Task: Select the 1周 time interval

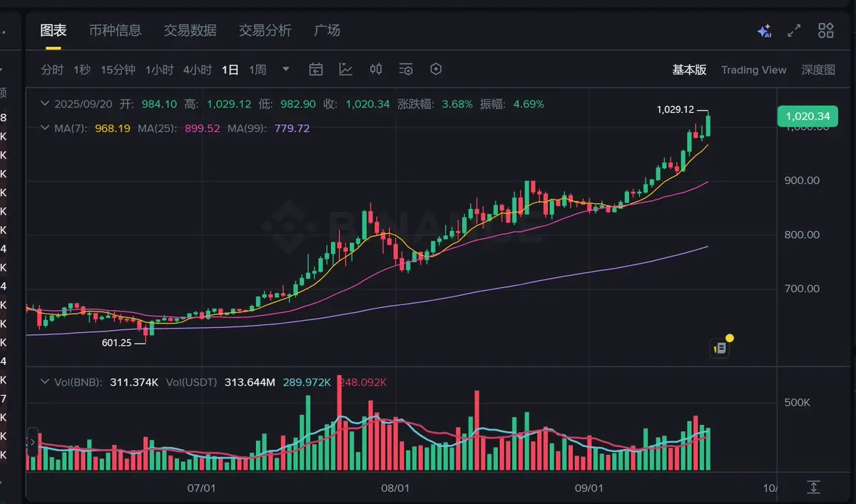Action: [x=258, y=70]
